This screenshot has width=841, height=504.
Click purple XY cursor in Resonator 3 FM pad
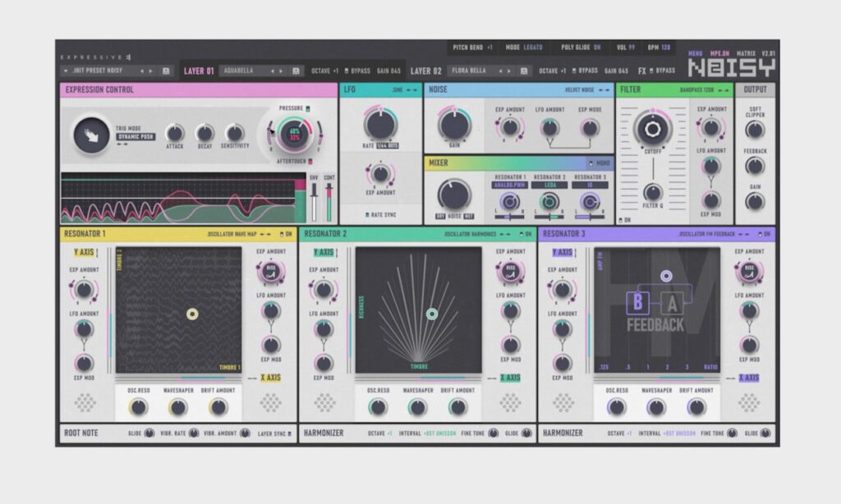click(x=666, y=276)
